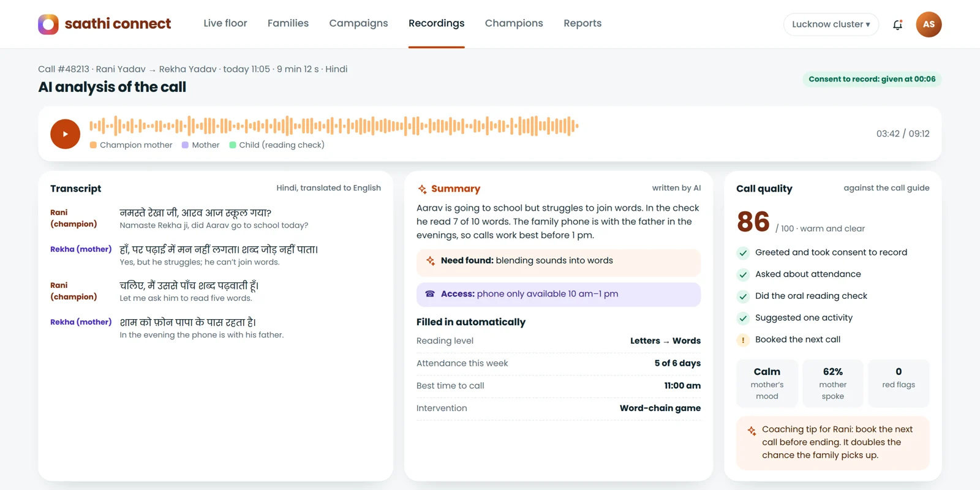This screenshot has width=980, height=490.
Task: Select the Recordings tab
Action: pos(437,23)
